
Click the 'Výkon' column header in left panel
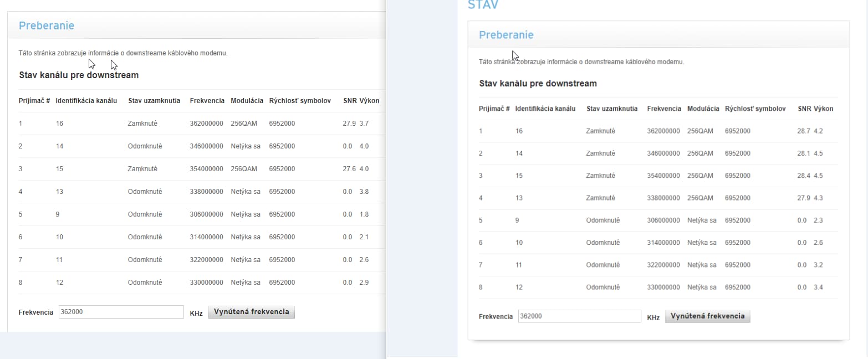(x=369, y=101)
